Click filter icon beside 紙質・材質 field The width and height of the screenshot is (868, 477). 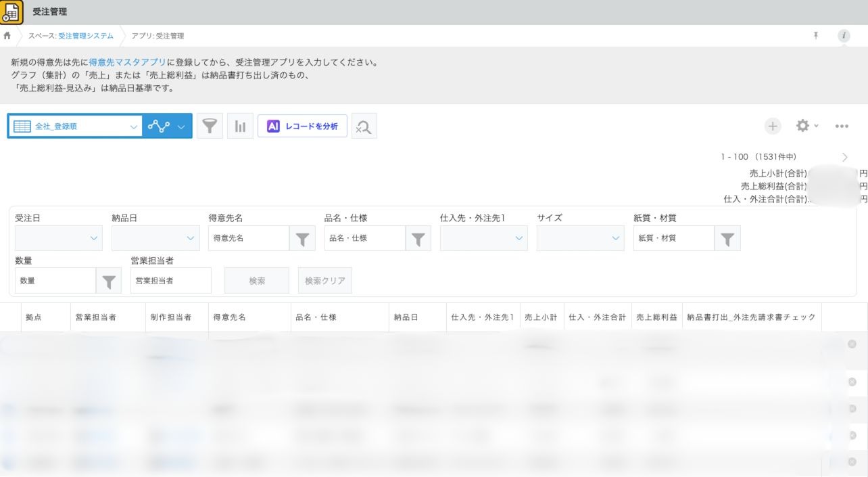coord(727,238)
